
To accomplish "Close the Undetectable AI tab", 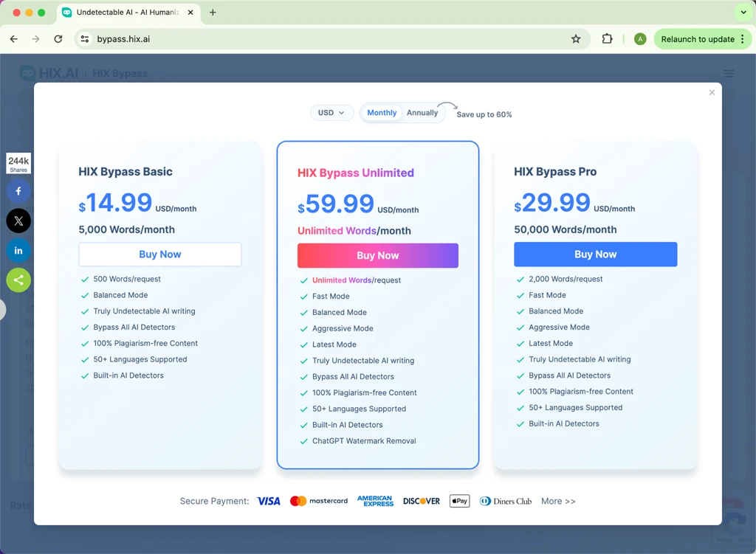I will (x=190, y=13).
